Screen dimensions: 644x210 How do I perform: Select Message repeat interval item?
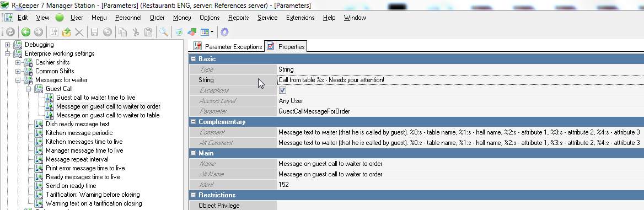[77, 159]
